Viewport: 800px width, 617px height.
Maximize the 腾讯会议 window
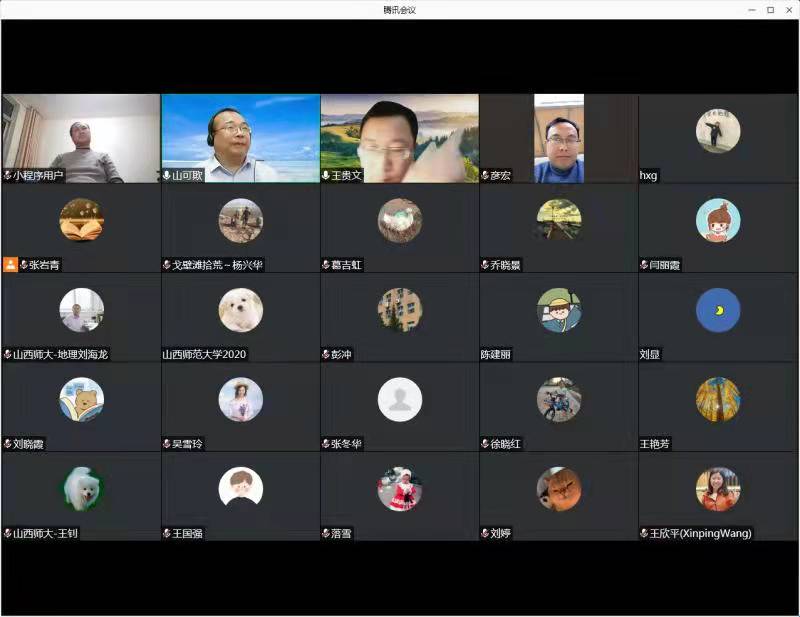coord(770,9)
